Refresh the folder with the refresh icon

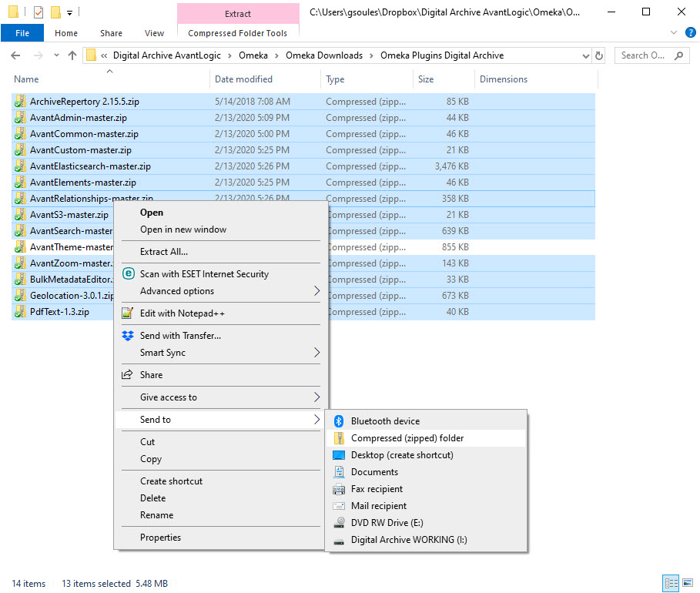[598, 55]
